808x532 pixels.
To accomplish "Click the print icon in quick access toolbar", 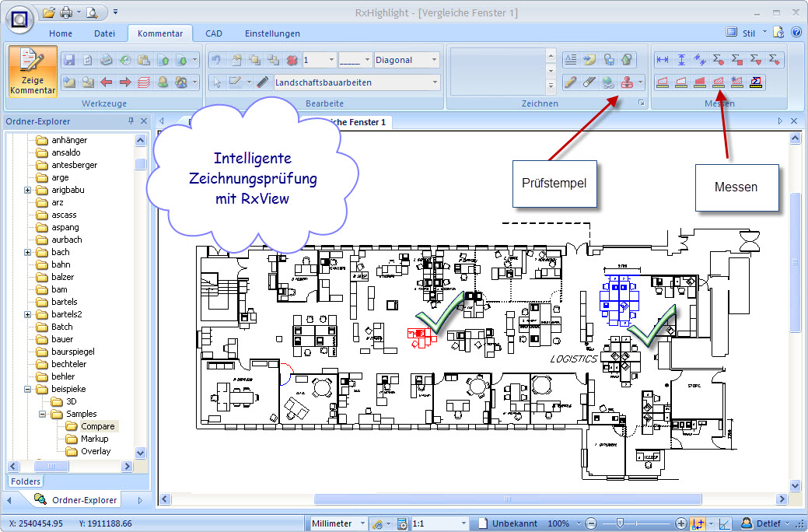I will pyautogui.click(x=66, y=12).
